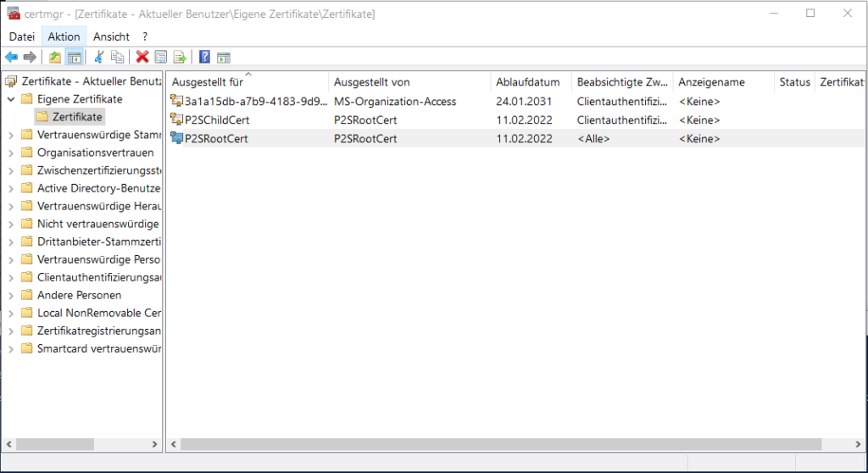The width and height of the screenshot is (868, 473).
Task: Expand the Vertrauenswürdige Stamm node
Action: pos(11,135)
